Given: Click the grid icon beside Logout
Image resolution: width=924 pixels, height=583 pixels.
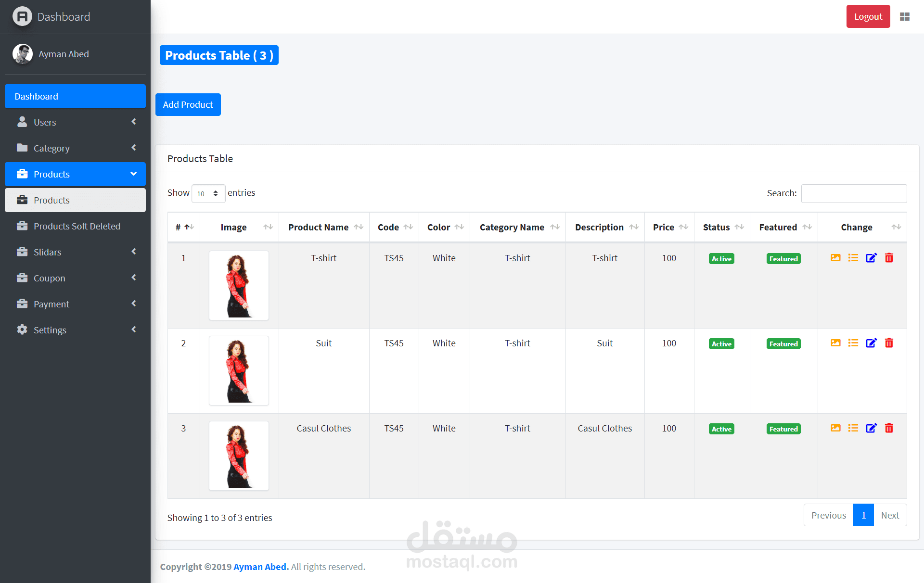Looking at the screenshot, I should coord(905,17).
